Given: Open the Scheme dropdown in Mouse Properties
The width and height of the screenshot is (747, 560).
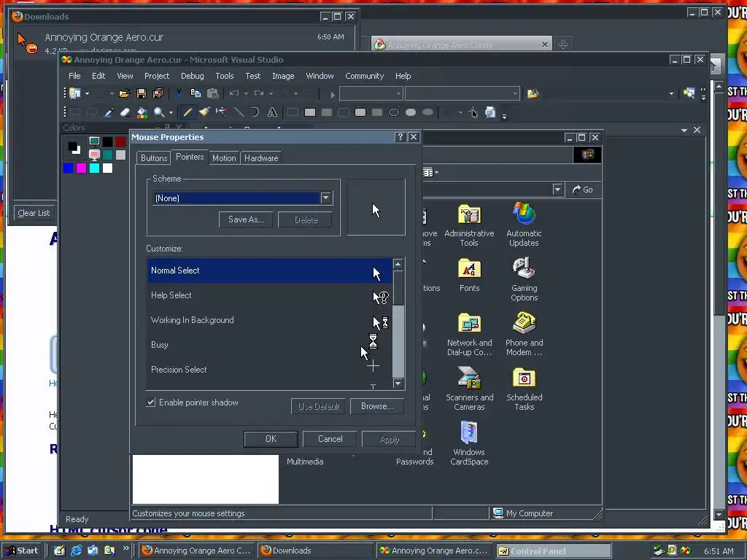Looking at the screenshot, I should [x=326, y=198].
